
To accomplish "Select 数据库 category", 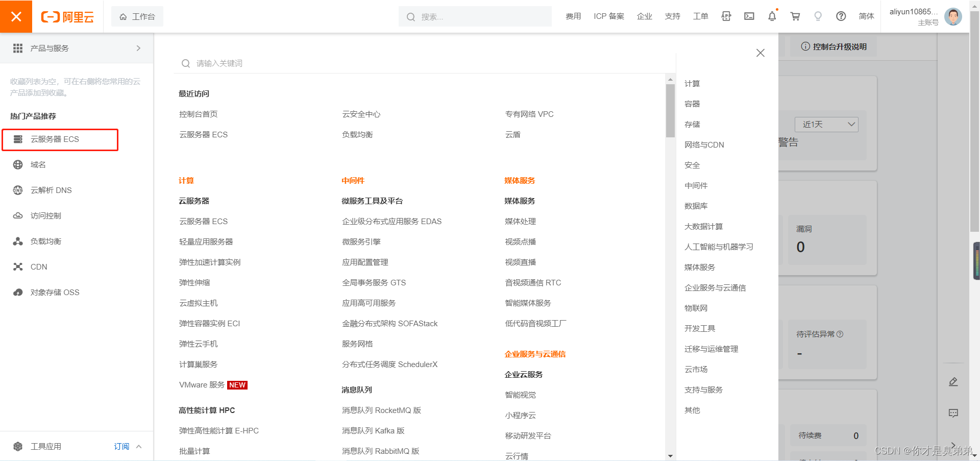I will tap(696, 206).
